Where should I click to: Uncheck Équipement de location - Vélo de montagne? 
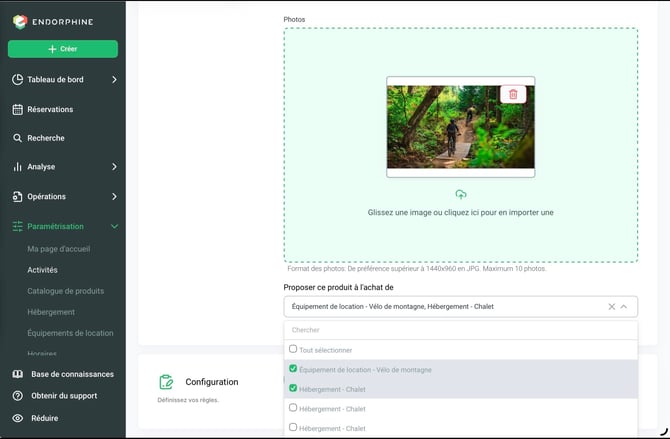(293, 368)
